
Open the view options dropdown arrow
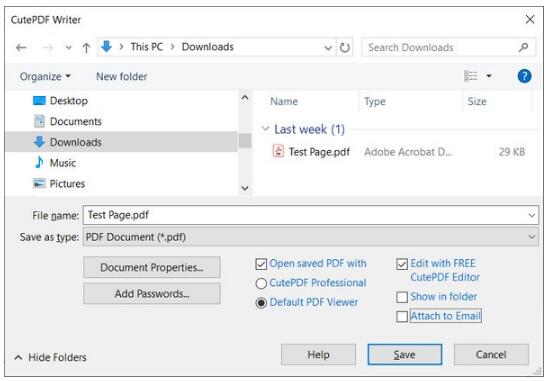click(x=489, y=76)
